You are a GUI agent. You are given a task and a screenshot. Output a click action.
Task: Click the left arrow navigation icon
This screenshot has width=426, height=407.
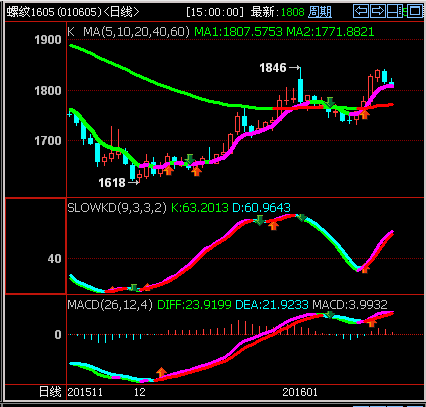pos(361,11)
